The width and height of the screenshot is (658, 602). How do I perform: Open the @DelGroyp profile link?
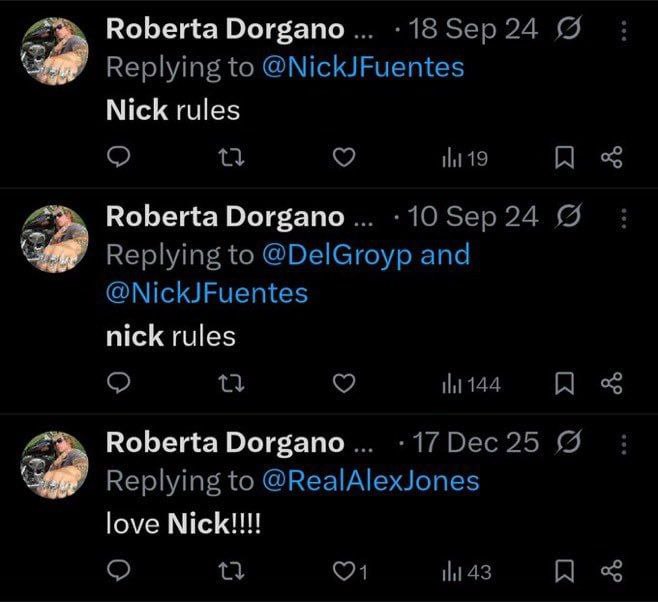coord(337,254)
